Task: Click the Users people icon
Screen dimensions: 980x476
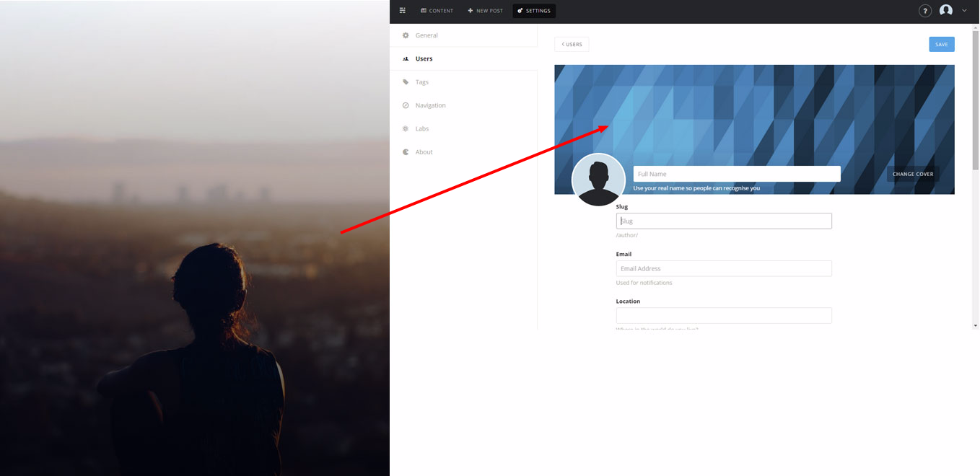Action: click(406, 58)
